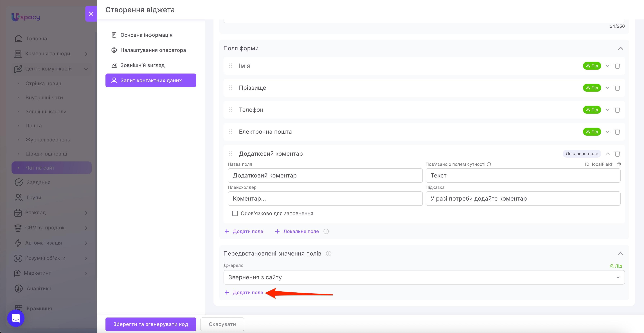Click the Розумні об'єкти icon
644x333 pixels.
pos(18,258)
